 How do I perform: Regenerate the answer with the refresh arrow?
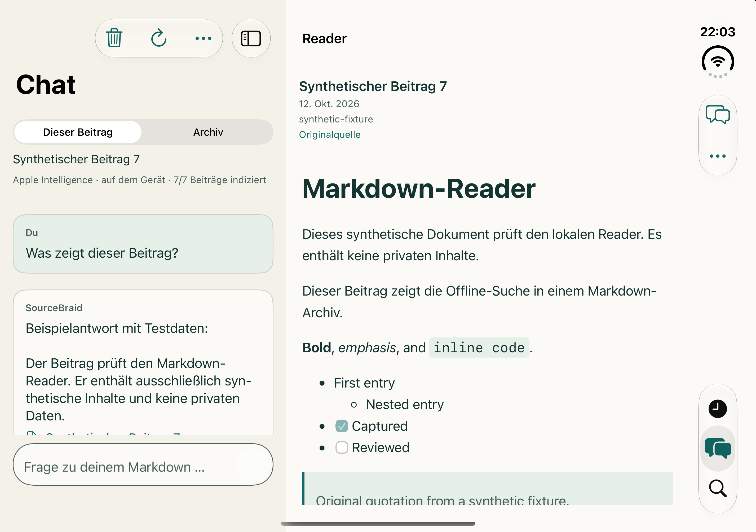pyautogui.click(x=159, y=38)
